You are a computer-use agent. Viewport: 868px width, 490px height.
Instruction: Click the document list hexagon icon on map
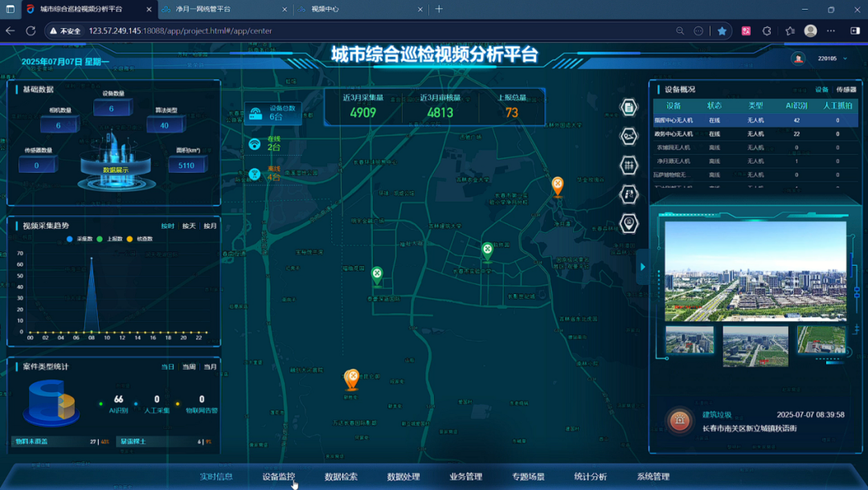pyautogui.click(x=628, y=108)
